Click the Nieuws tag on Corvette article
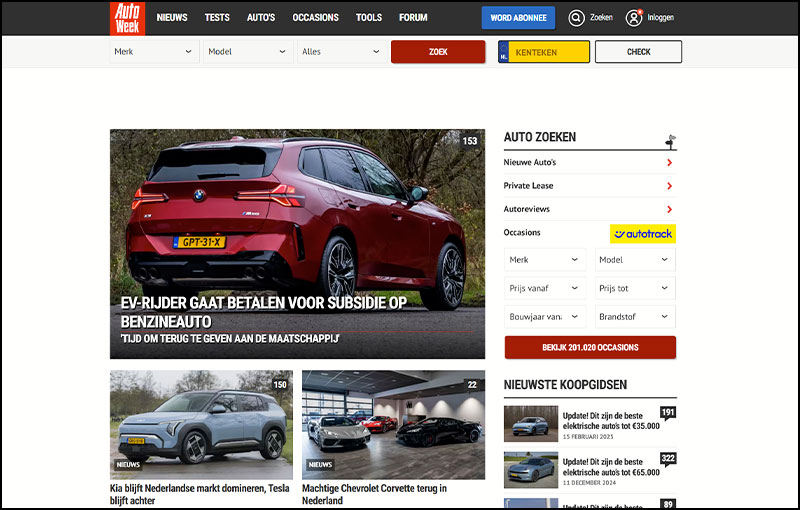Screen dimensions: 800x510 320,465
